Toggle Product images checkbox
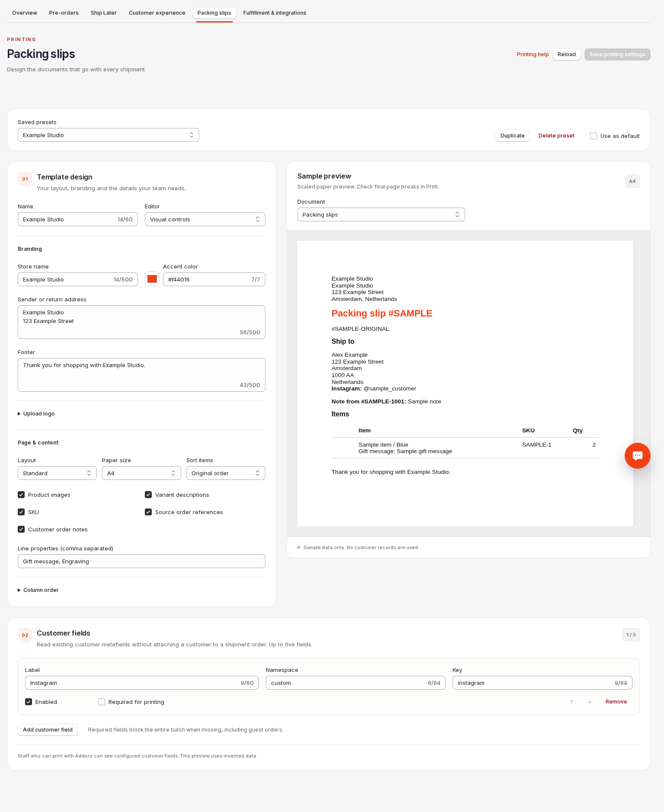Viewport: 664px width, 812px height. tap(21, 495)
